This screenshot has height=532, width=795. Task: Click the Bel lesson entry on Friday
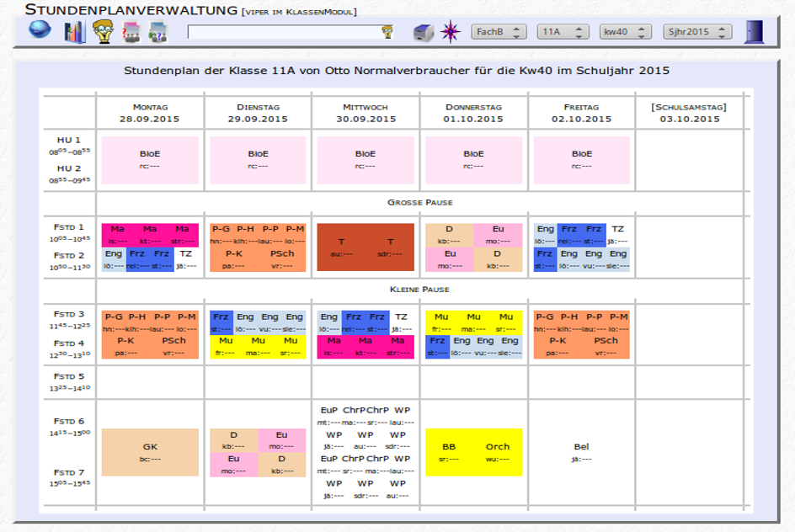pyautogui.click(x=581, y=452)
